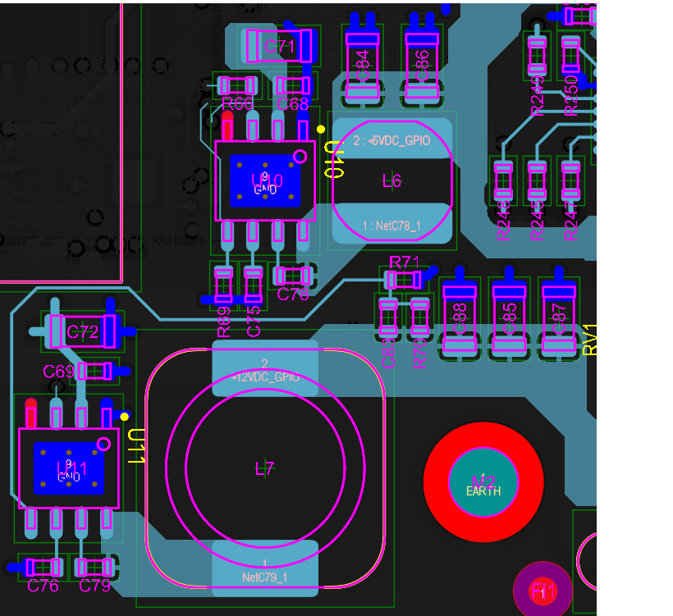Click capacitor C84 component
This screenshot has width=673, height=616.
362,66
